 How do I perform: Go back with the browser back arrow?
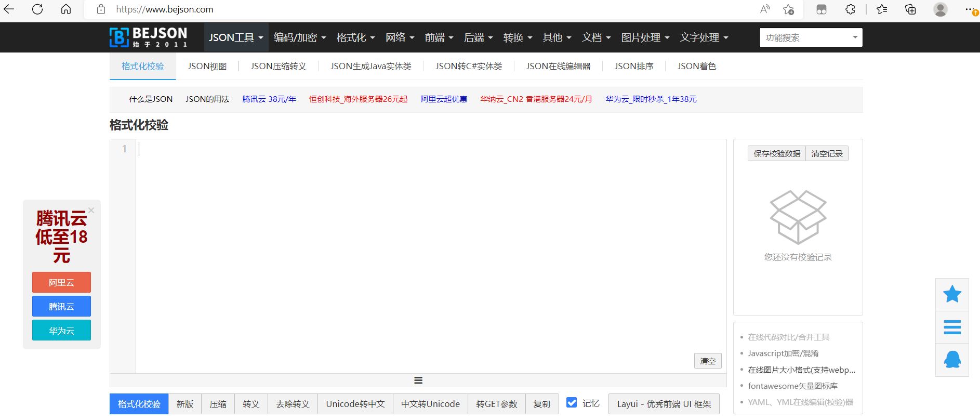click(x=9, y=9)
